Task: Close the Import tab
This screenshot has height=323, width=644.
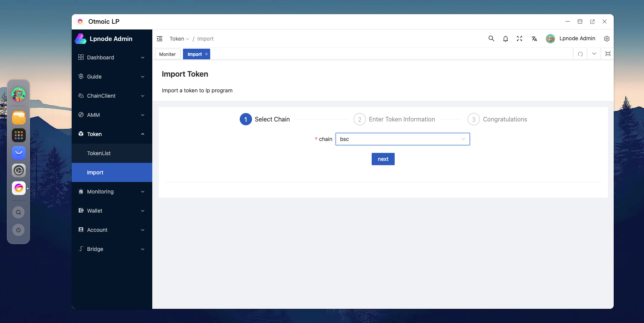Action: click(x=206, y=54)
